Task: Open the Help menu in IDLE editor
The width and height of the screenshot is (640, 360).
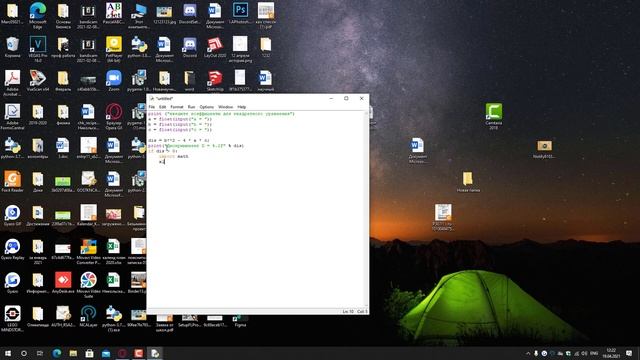Action: point(242,107)
